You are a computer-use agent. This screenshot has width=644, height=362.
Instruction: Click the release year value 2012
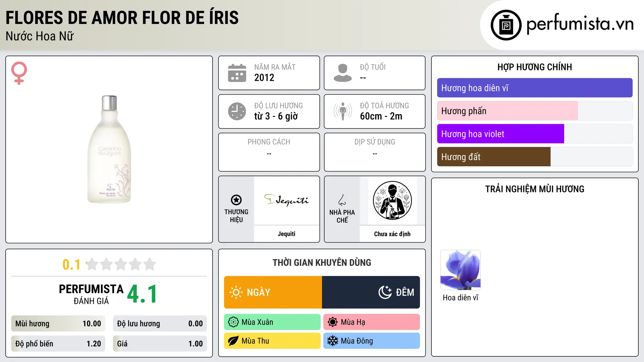click(x=264, y=78)
